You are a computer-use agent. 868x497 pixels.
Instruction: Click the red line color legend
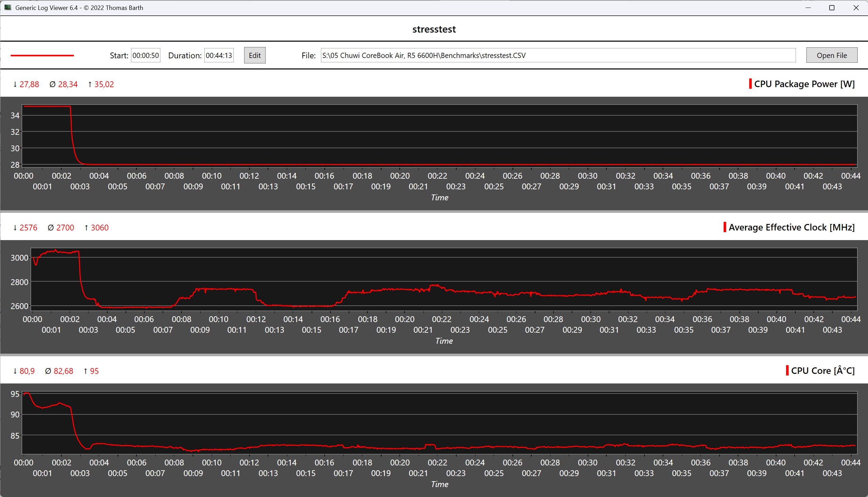[x=42, y=55]
